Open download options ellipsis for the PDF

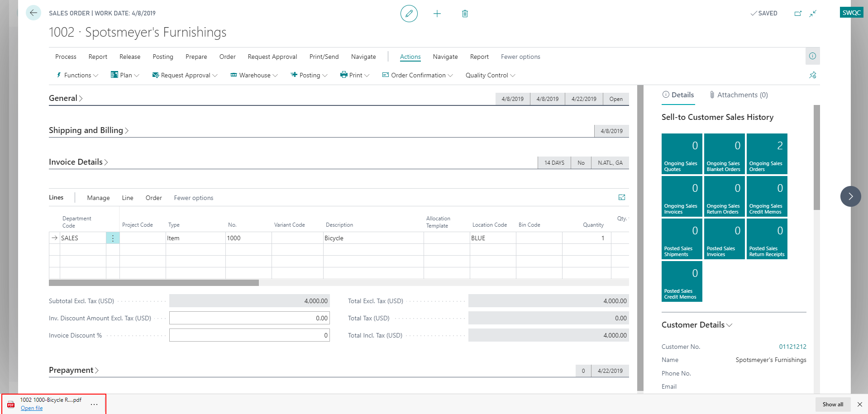click(94, 404)
